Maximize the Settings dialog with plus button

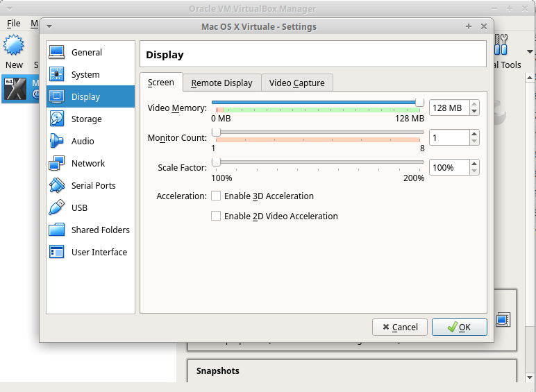pos(469,26)
